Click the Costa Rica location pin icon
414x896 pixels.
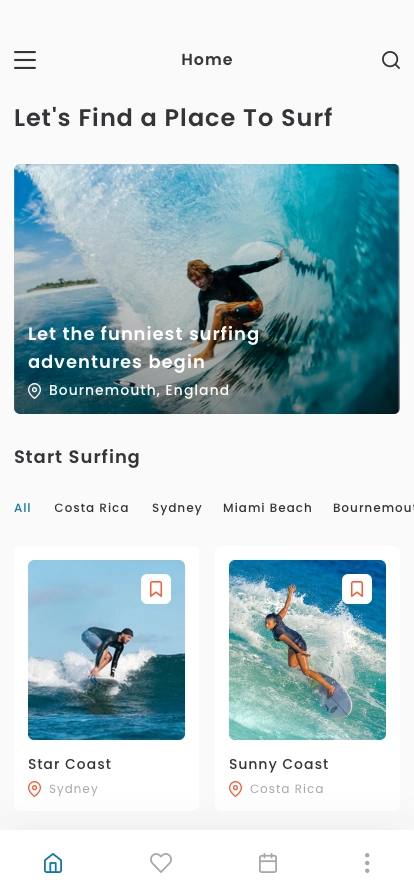pyautogui.click(x=235, y=789)
